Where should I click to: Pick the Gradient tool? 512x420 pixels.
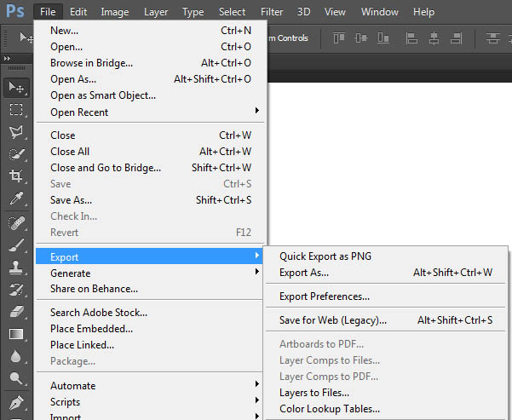15,334
